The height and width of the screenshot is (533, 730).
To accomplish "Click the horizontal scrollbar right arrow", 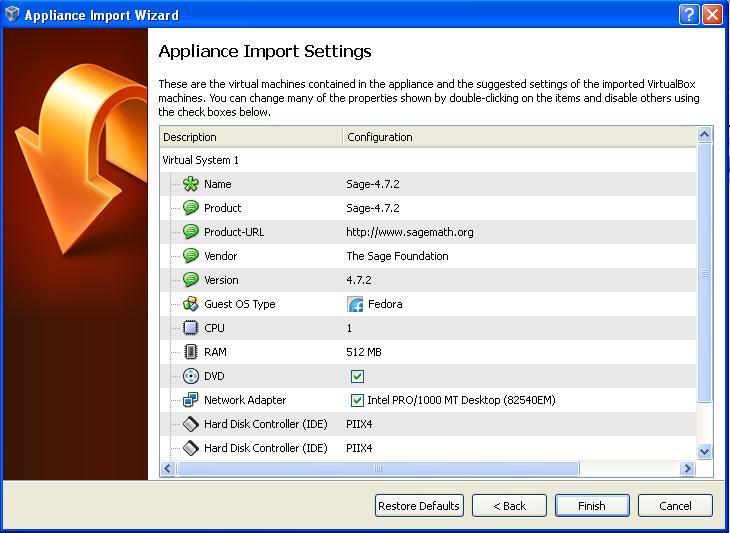I will (687, 468).
